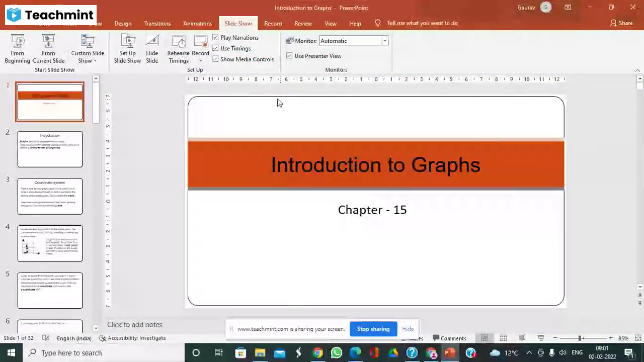Click Rehearse Timings
The image size is (644, 362).
(178, 48)
